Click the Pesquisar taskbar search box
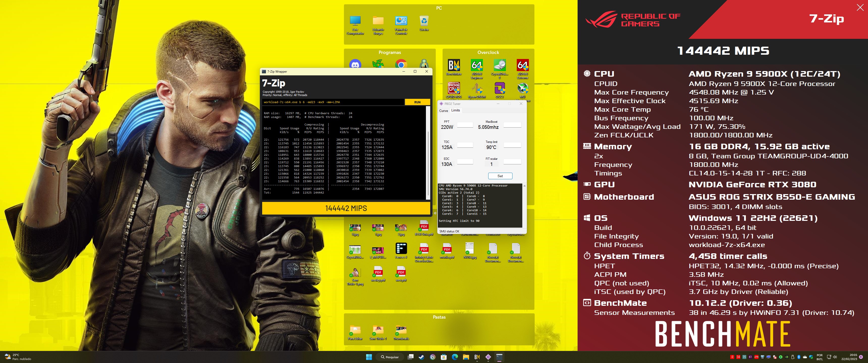Image resolution: width=868 pixels, height=363 pixels. tap(390, 357)
